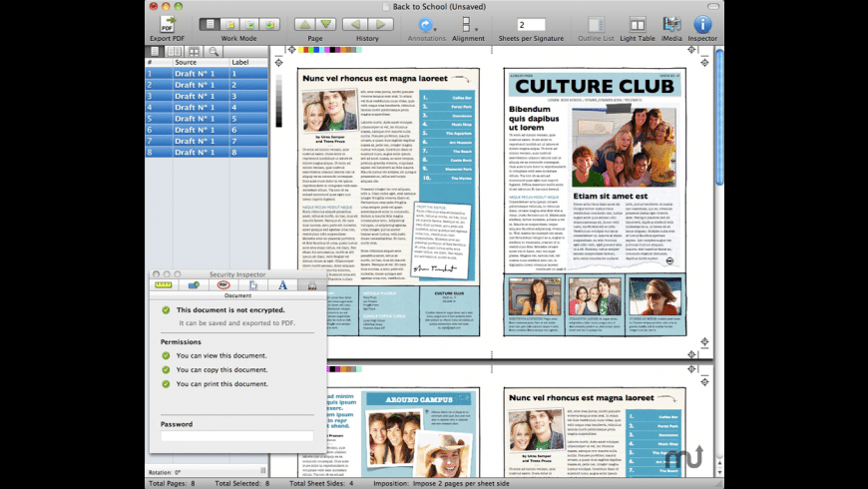Click the Password input field

click(236, 436)
